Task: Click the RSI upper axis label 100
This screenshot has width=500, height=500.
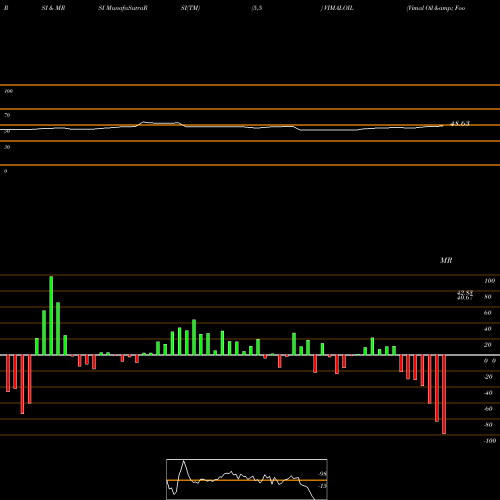Action: point(8,91)
